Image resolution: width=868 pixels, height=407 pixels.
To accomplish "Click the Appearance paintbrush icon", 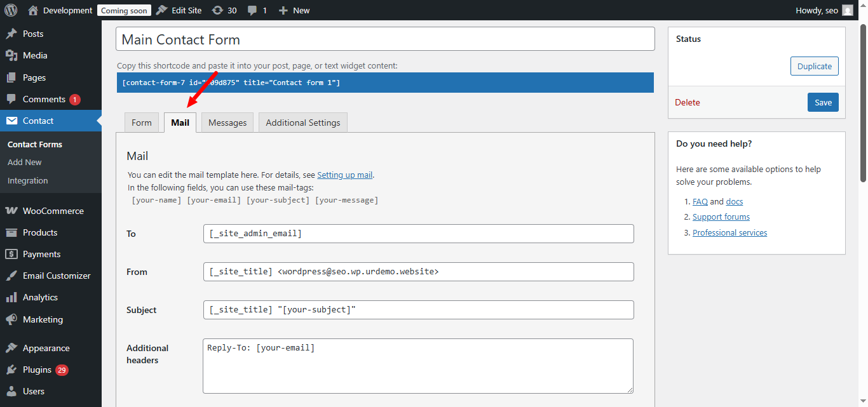I will click(x=11, y=348).
